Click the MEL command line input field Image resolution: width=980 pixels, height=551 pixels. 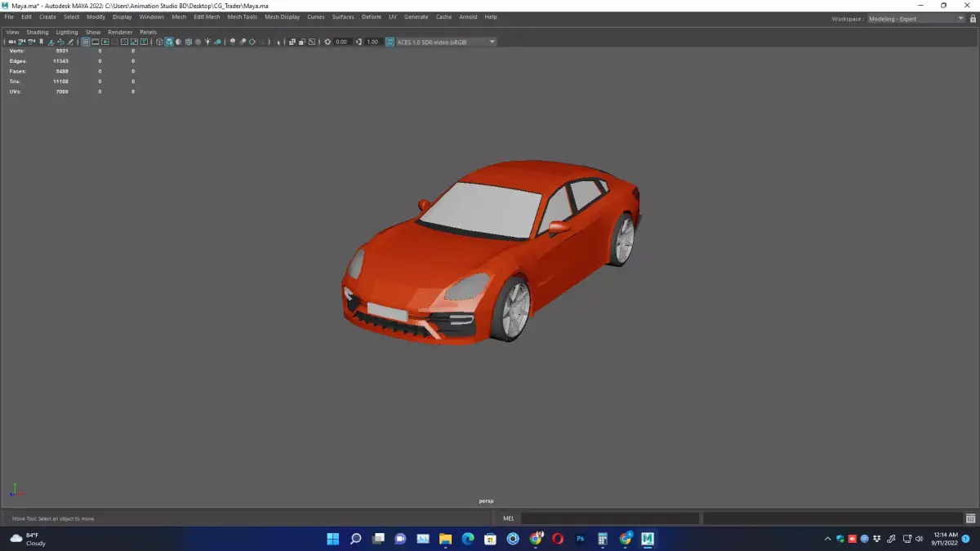point(610,518)
